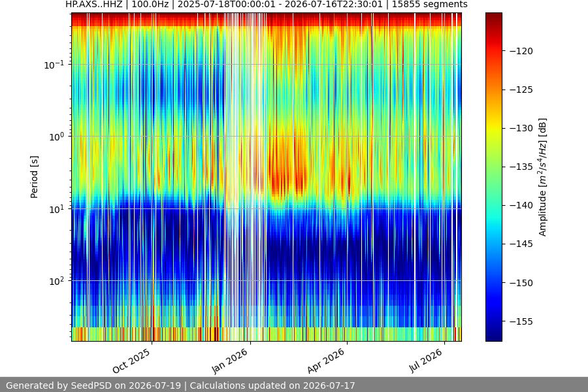Click the −150 colorbar tick label

click(521, 283)
